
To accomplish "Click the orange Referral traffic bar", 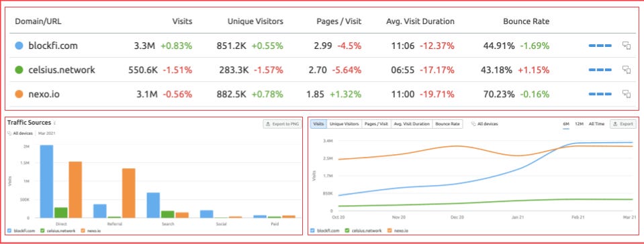I will pyautogui.click(x=128, y=193).
